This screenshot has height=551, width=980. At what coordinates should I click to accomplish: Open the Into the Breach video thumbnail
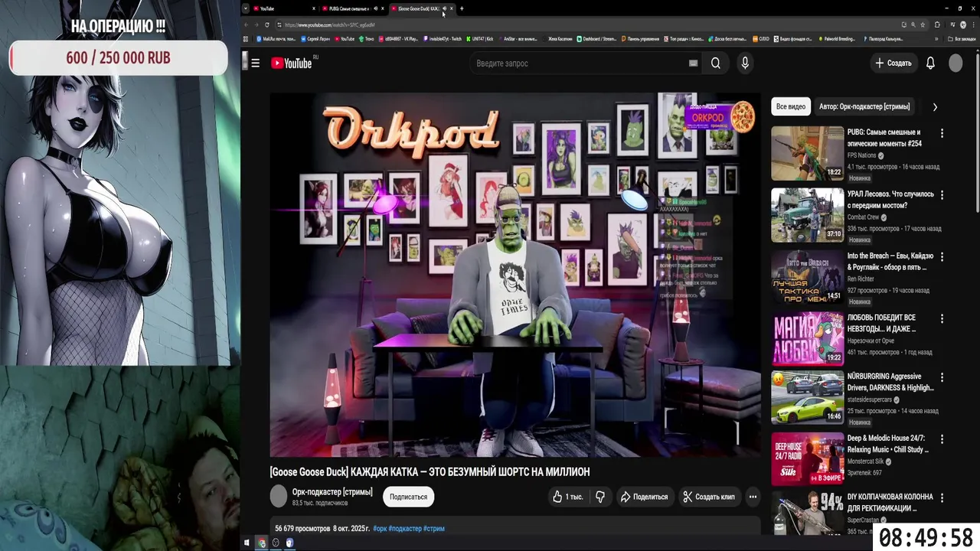pyautogui.click(x=807, y=276)
